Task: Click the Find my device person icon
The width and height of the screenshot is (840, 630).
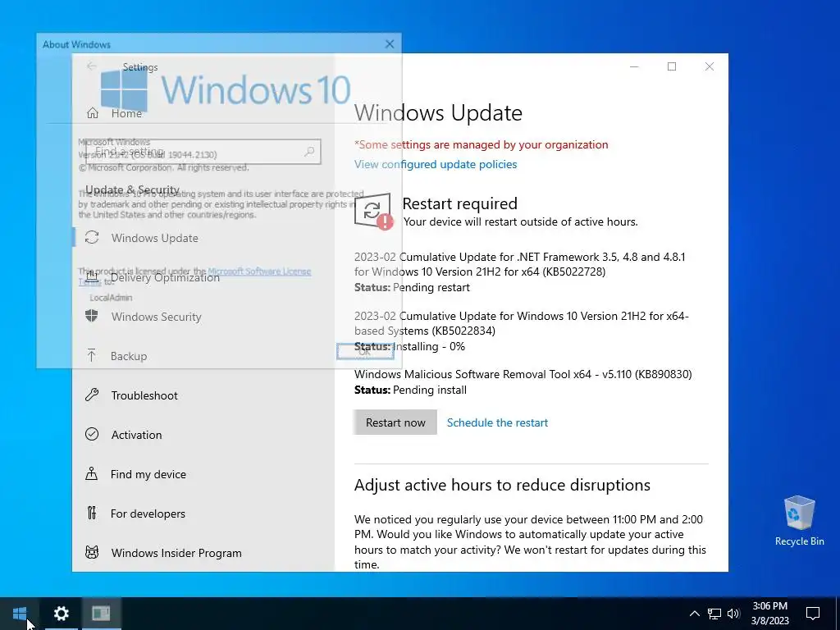Action: click(92, 473)
